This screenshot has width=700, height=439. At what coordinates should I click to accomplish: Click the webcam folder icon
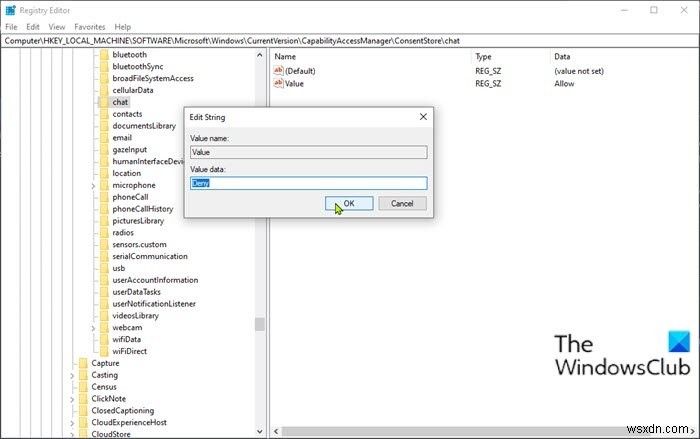click(x=104, y=327)
